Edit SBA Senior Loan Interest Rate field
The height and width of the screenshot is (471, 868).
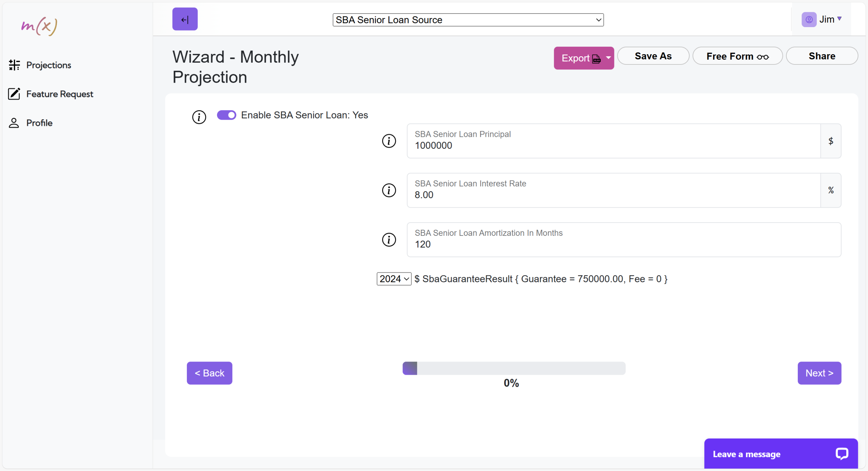(x=613, y=190)
